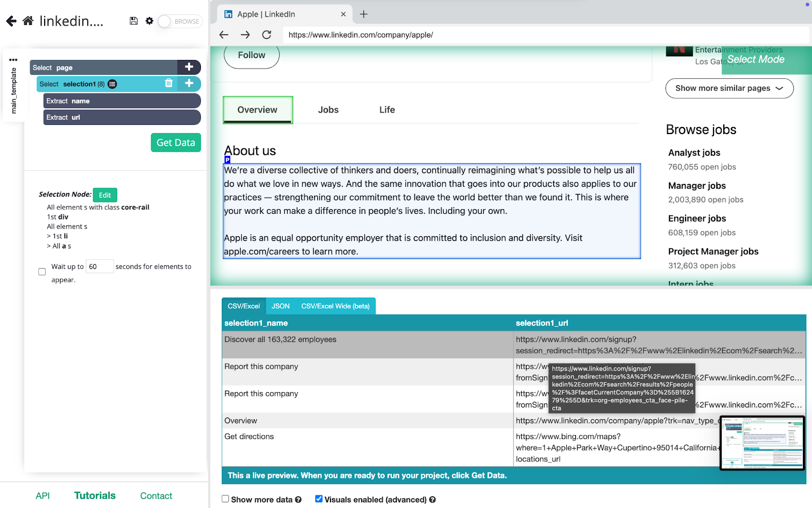Close the Apple | LinkedIn tab

(x=343, y=14)
